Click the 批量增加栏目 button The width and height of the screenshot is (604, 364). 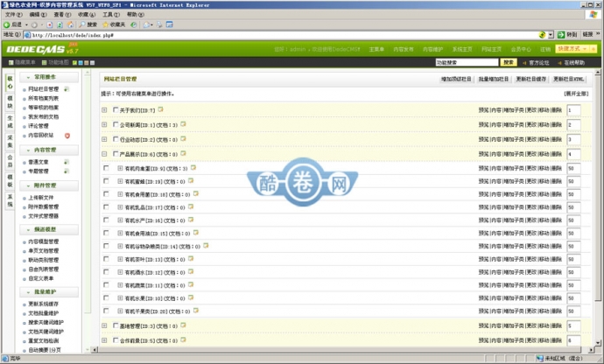click(x=494, y=80)
